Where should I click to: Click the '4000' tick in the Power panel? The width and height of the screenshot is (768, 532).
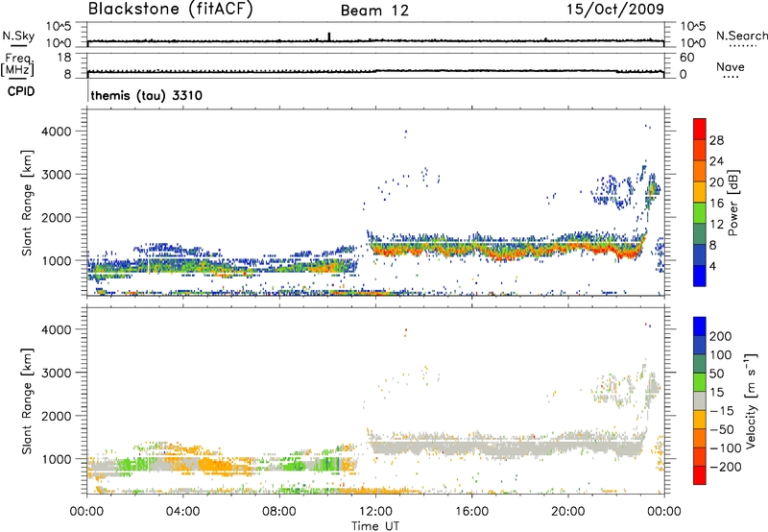pos(57,132)
